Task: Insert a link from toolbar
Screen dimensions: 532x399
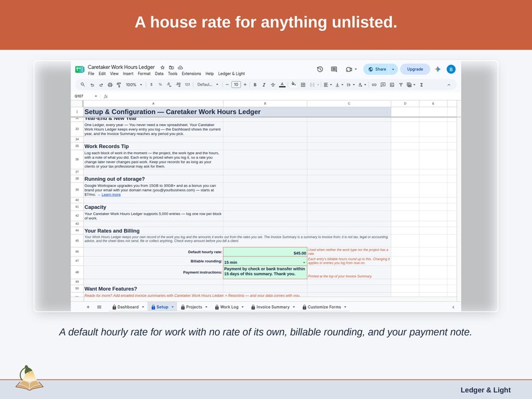Action: [374, 85]
